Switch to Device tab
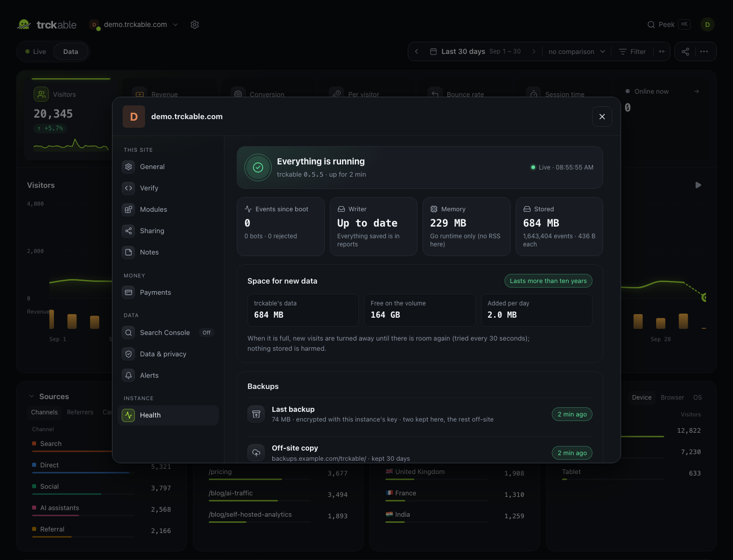 [x=641, y=398]
